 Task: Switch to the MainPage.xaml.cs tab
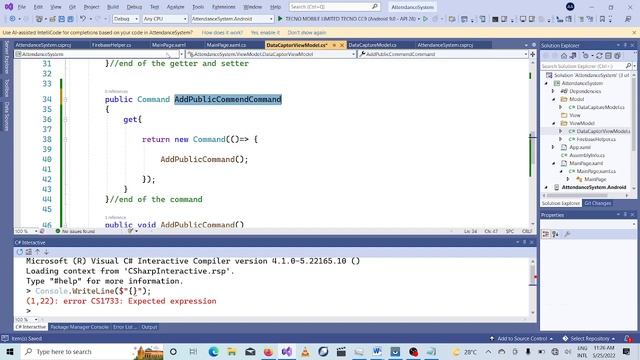pos(226,45)
